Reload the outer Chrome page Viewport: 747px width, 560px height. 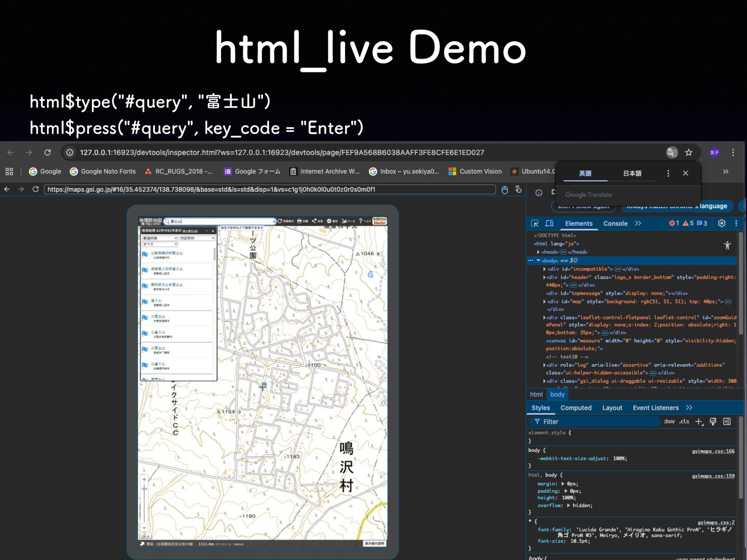click(47, 152)
